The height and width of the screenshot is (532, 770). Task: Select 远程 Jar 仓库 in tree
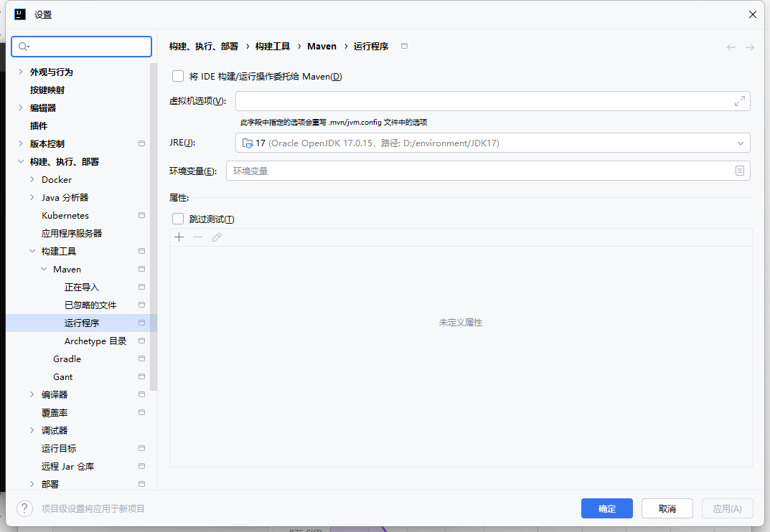pos(67,466)
